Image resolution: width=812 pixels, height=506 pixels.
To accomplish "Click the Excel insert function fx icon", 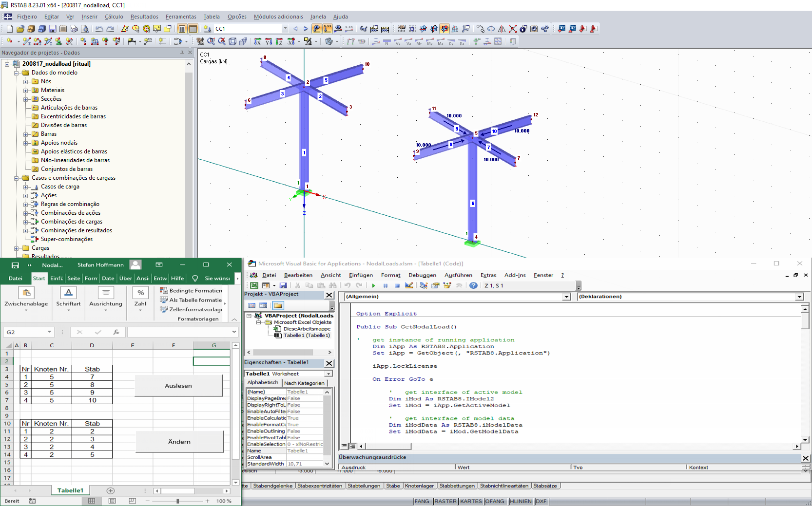I will point(116,332).
